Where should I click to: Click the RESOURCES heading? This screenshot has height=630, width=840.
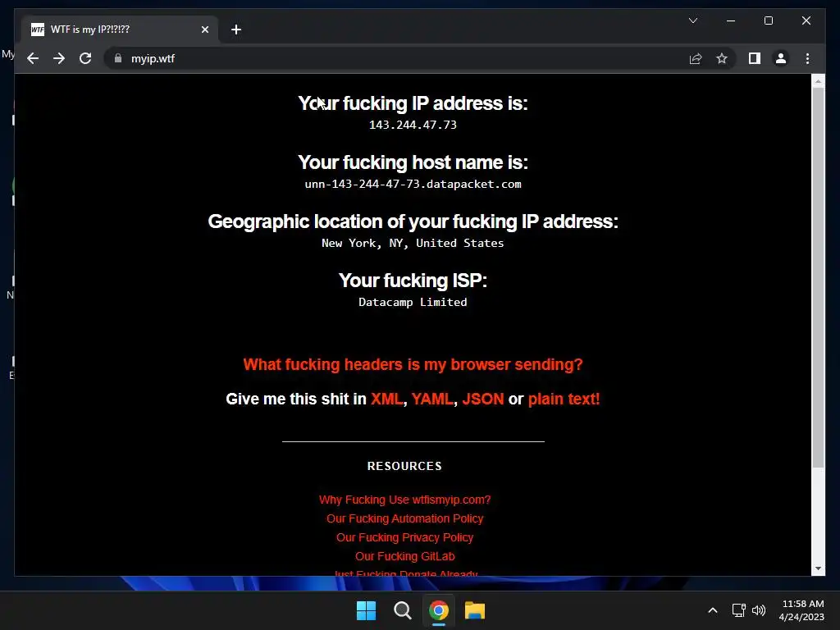pos(405,466)
